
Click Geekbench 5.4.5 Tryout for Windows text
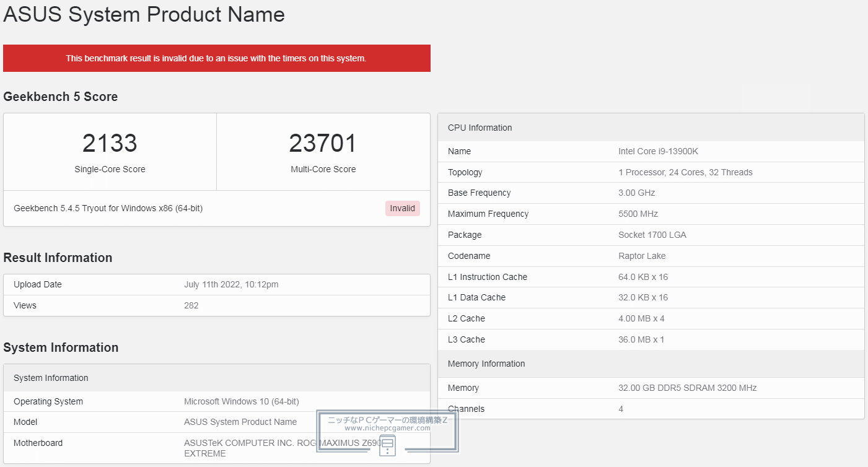(x=108, y=208)
